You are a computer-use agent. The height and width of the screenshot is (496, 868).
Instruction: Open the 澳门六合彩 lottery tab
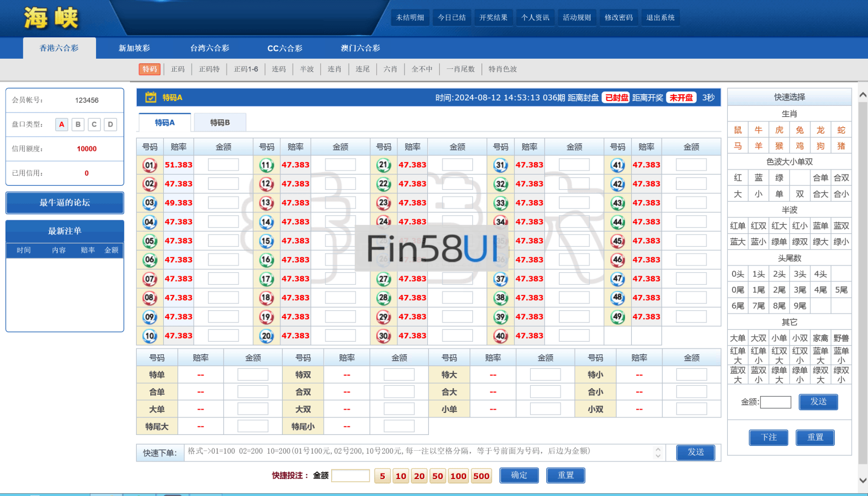[x=360, y=48]
